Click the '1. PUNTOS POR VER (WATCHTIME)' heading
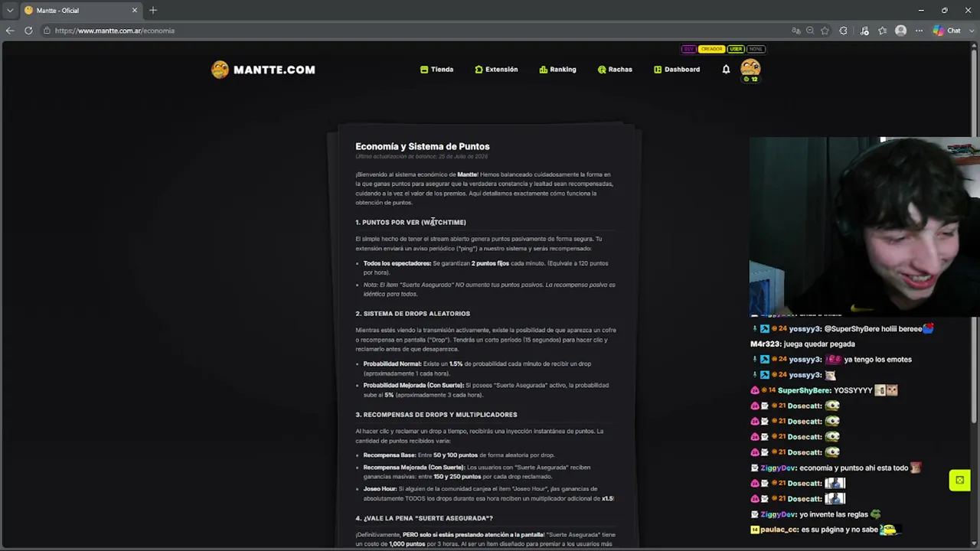The width and height of the screenshot is (980, 551). [410, 222]
